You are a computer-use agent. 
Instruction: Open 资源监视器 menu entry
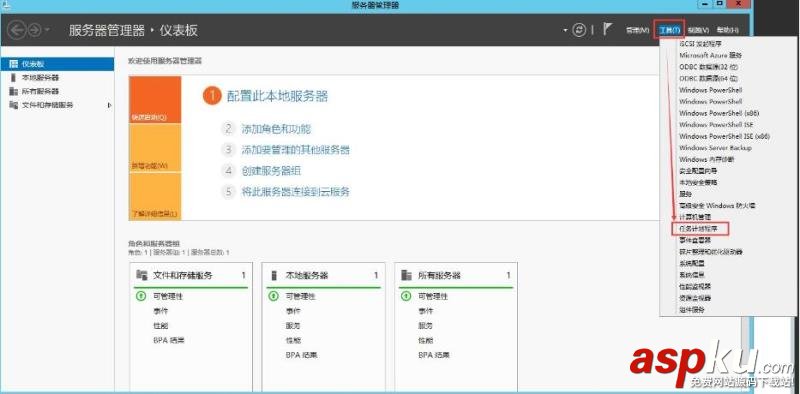point(695,298)
